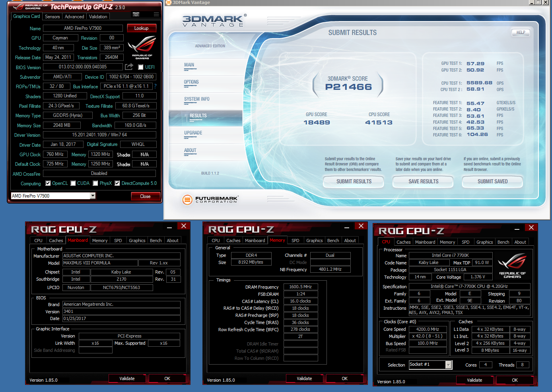The image size is (552, 392).
Task: Toggle the UEFI checkbox
Action: click(140, 67)
